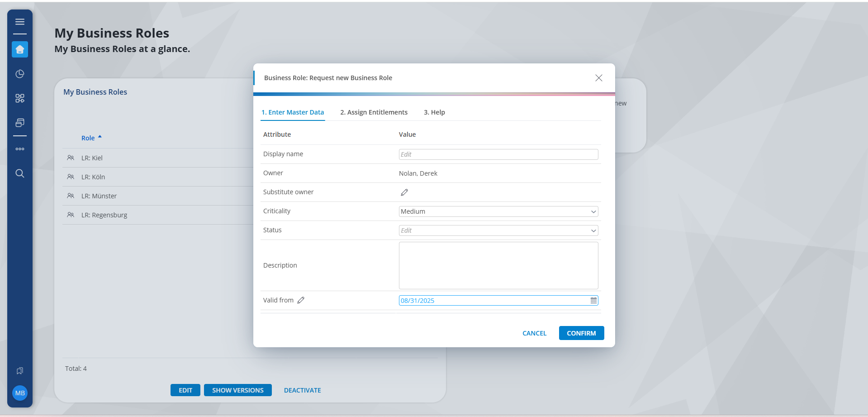Sort by the Role column header
Image resolution: width=868 pixels, height=417 pixels.
[88, 138]
